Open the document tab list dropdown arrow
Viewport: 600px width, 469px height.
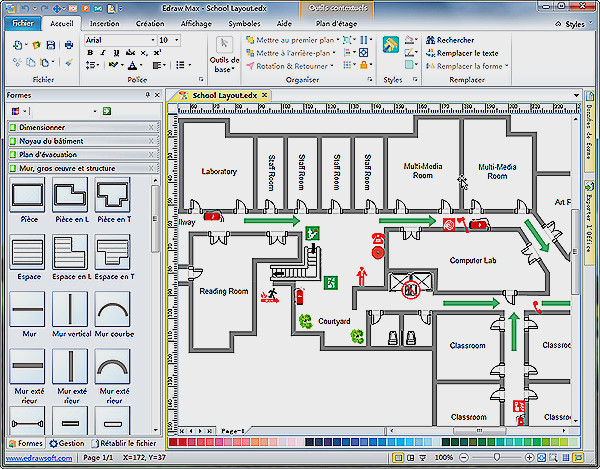tap(576, 95)
